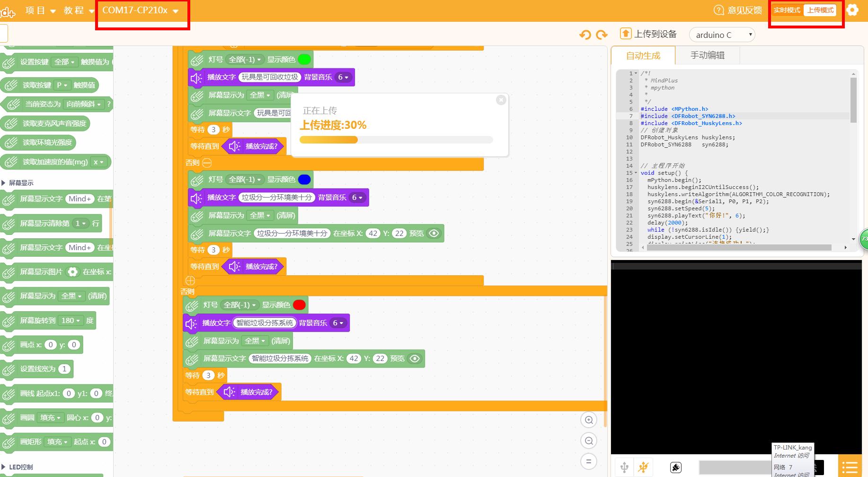
Task: Open the settings gear in the top bar
Action: pos(852,10)
